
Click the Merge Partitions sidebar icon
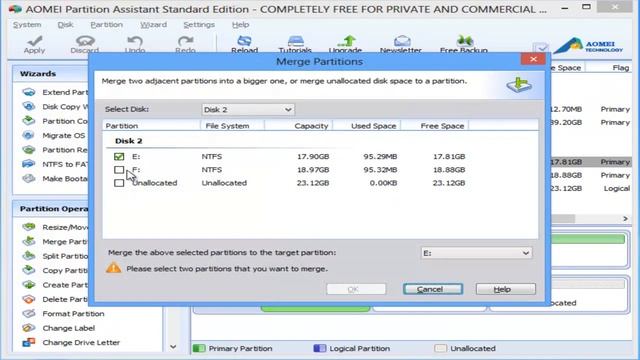tap(29, 241)
